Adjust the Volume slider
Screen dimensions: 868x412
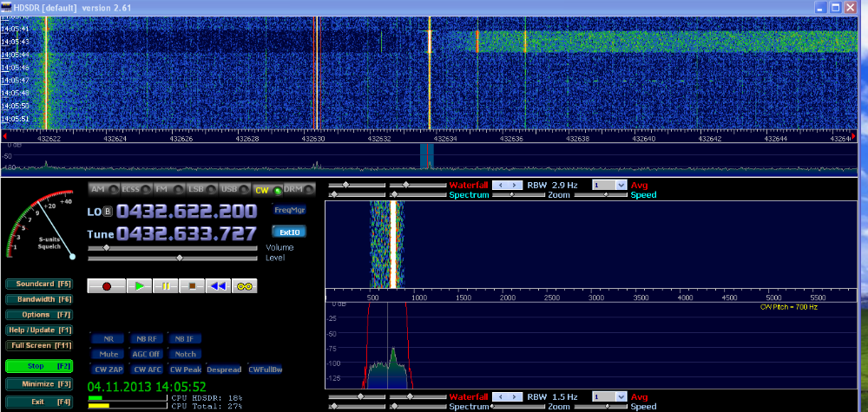(172, 248)
